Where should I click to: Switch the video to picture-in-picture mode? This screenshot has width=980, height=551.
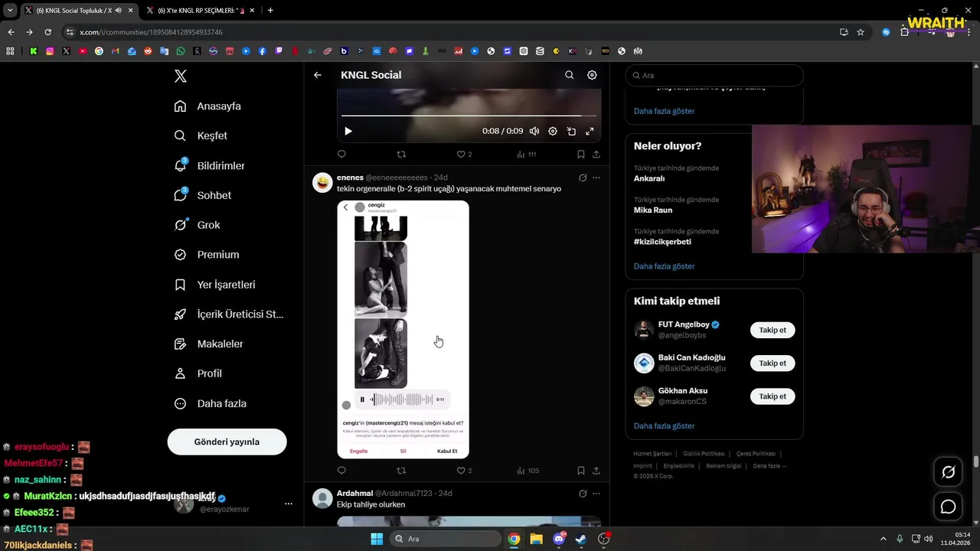coord(571,131)
